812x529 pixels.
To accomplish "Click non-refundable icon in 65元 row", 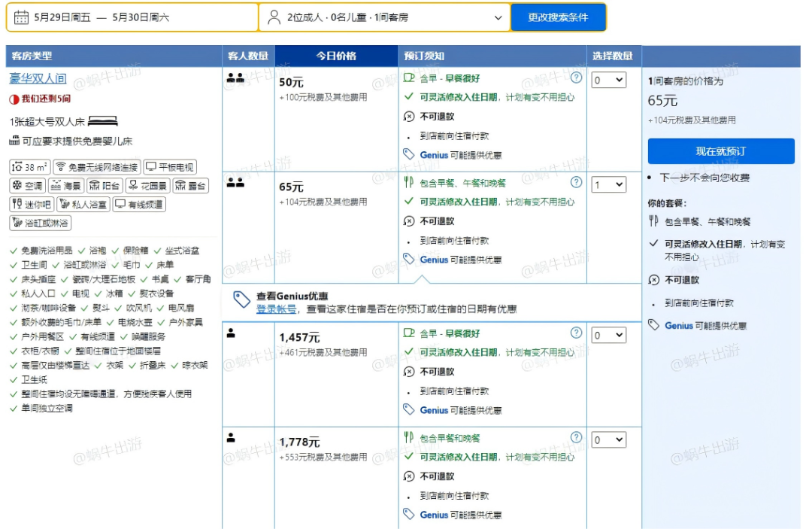I will click(x=408, y=221).
